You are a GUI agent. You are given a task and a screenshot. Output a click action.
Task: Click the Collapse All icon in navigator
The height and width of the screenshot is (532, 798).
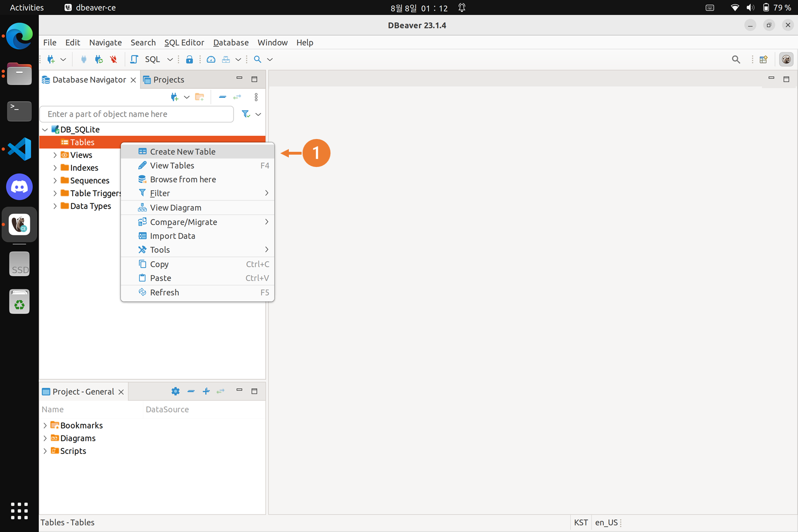pos(223,97)
